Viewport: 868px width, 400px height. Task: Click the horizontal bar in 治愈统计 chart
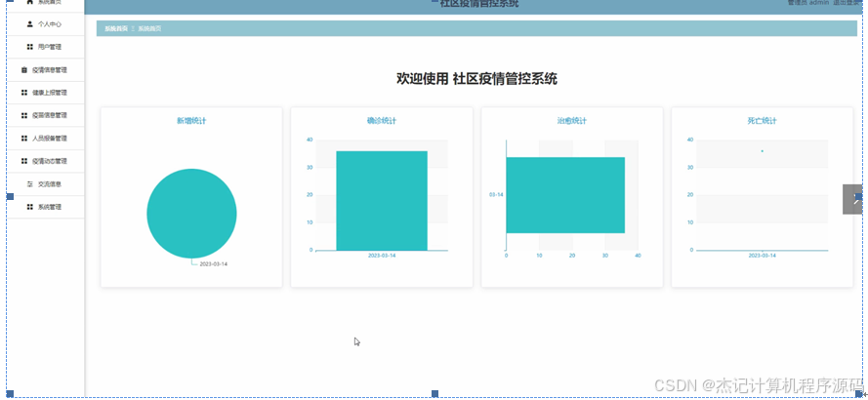(565, 195)
